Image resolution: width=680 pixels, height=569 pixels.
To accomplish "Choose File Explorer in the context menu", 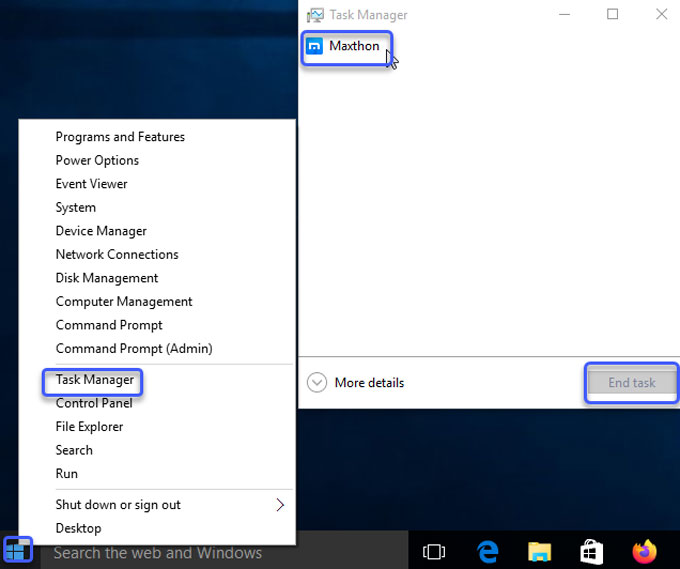I will click(x=89, y=427).
